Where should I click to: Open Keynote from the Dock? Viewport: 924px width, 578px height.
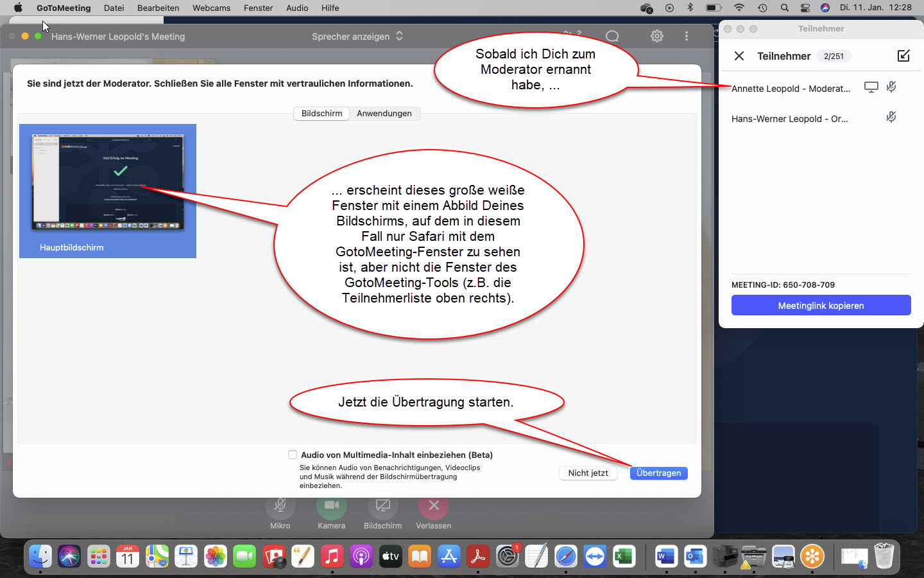coord(186,556)
